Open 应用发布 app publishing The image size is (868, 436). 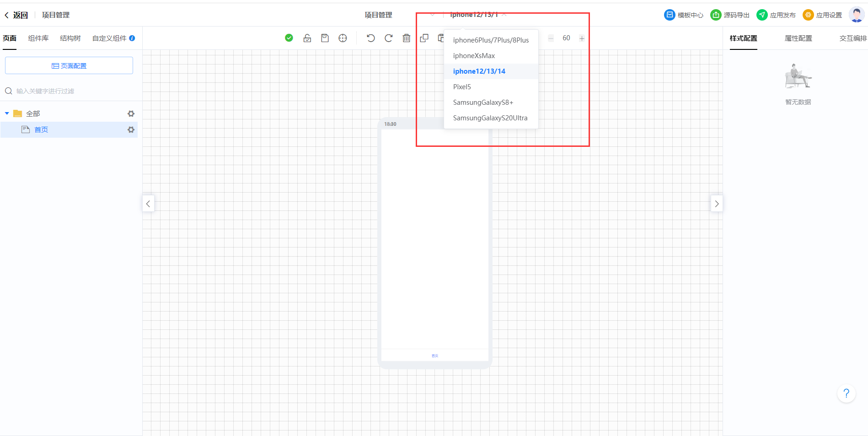[x=776, y=15]
